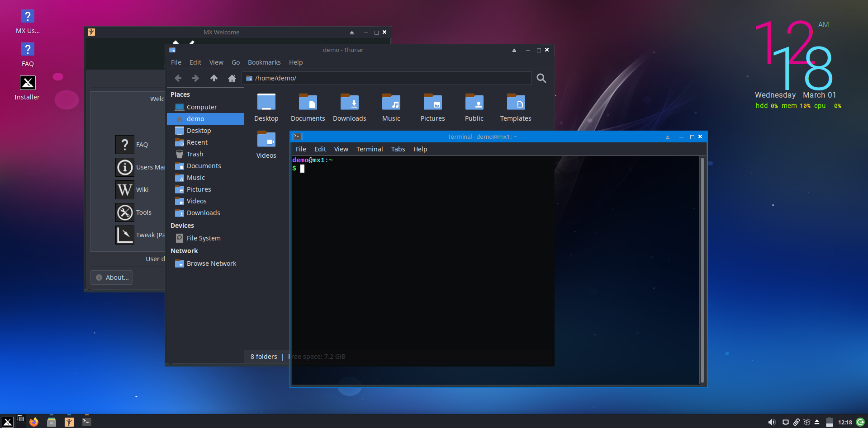Open the Terminal window's Help menu

420,149
